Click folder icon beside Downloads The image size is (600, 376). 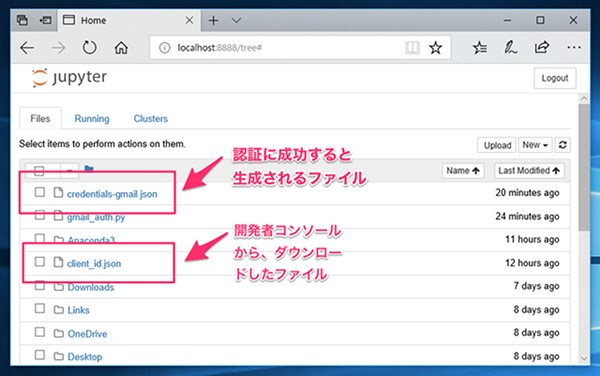59,286
